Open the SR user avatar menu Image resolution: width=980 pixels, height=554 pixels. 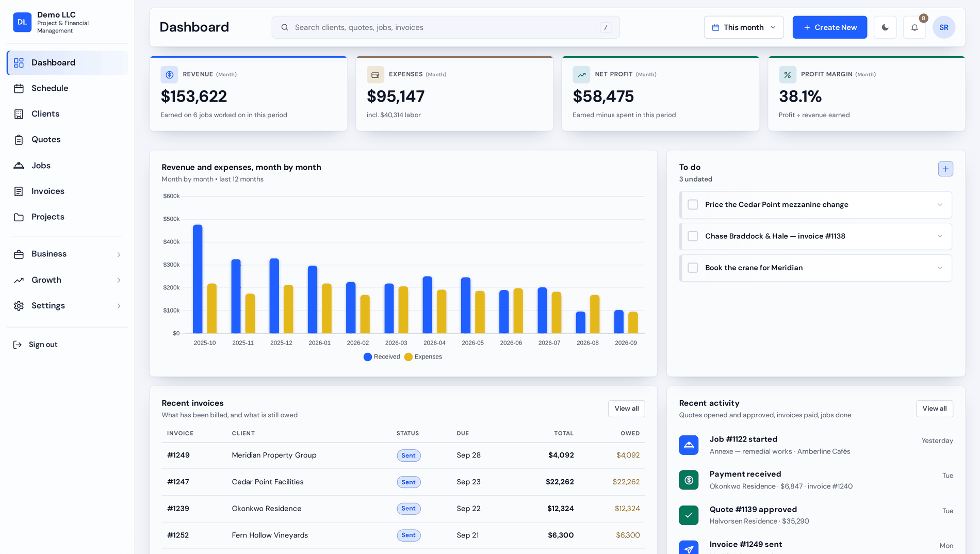944,27
